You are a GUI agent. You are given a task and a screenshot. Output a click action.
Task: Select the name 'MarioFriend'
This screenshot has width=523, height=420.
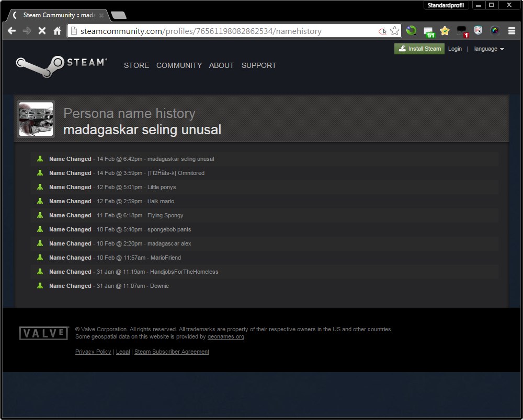[166, 258]
